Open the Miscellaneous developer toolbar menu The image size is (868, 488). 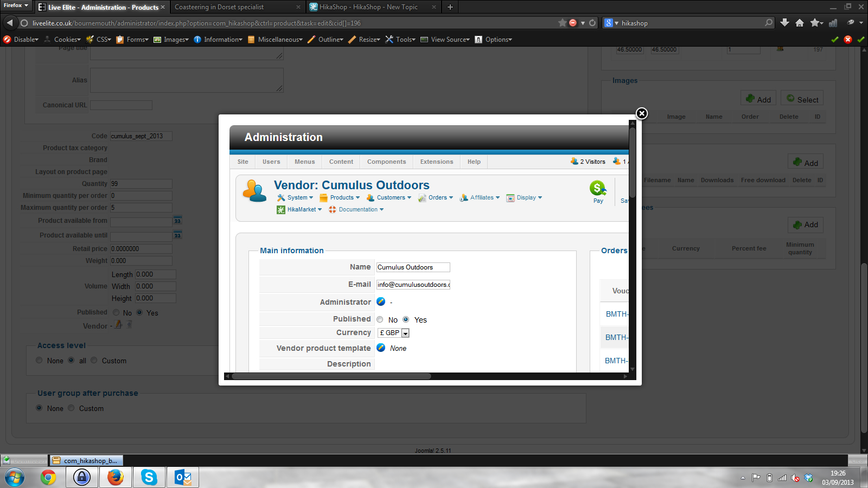(275, 40)
